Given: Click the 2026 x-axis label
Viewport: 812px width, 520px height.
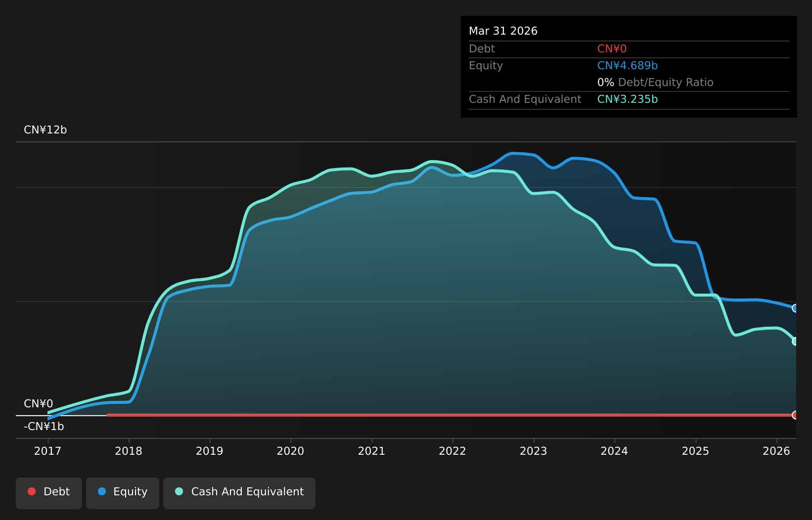Looking at the screenshot, I should tap(776, 451).
